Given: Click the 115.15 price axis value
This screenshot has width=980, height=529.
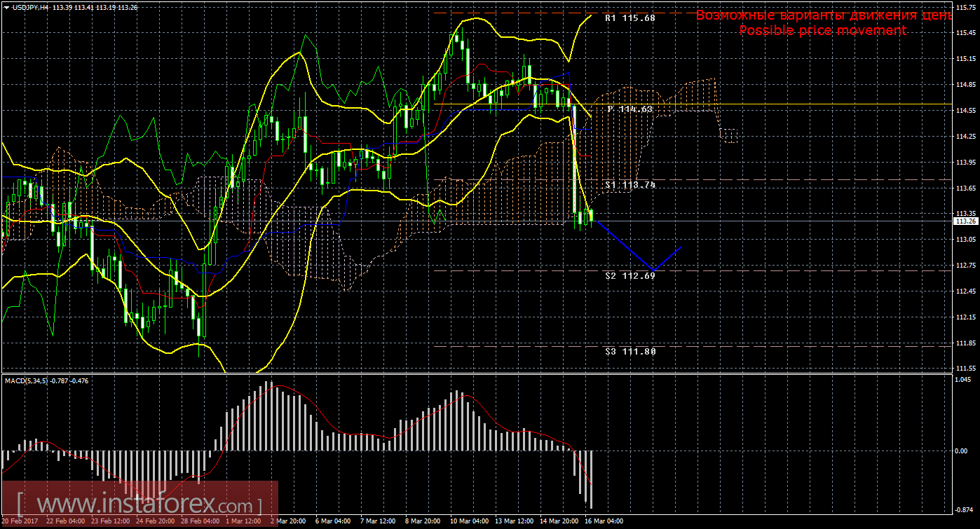Looking at the screenshot, I should click(x=966, y=59).
